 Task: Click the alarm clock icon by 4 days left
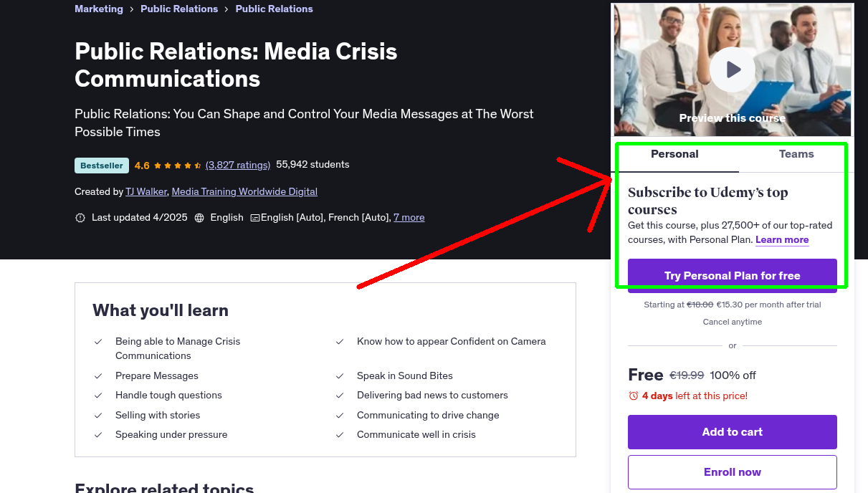tap(634, 396)
